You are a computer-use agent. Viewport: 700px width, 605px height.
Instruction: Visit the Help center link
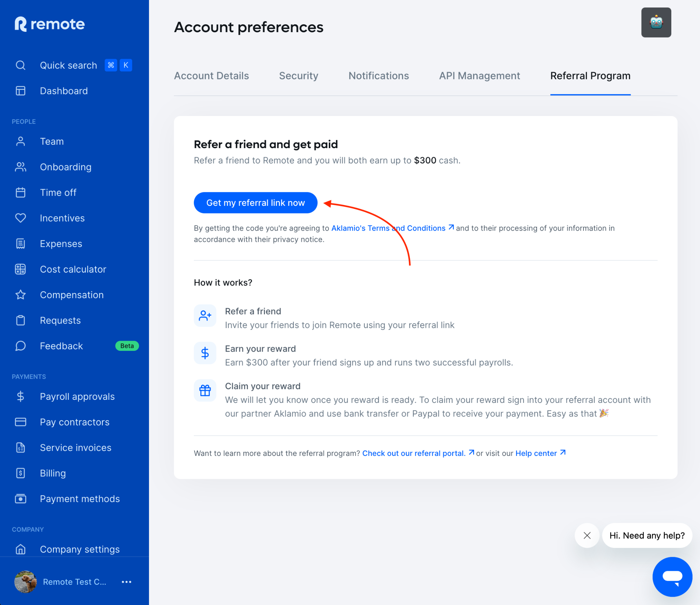coord(536,453)
